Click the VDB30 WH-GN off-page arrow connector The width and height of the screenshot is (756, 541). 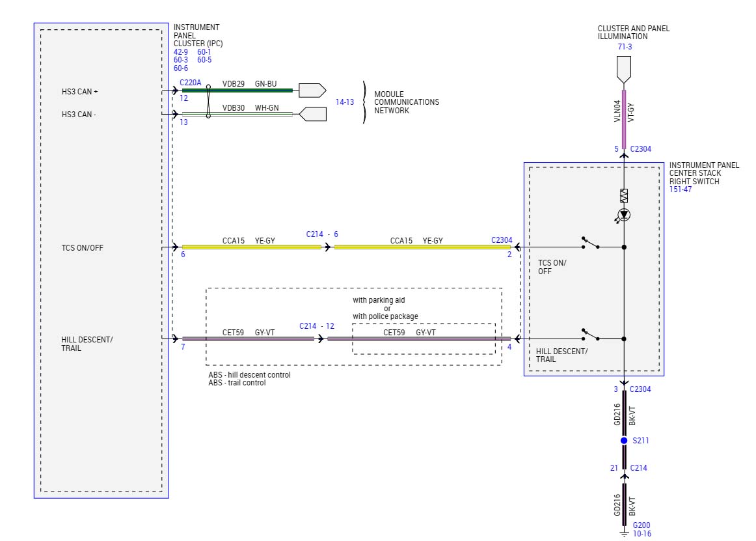(x=312, y=114)
